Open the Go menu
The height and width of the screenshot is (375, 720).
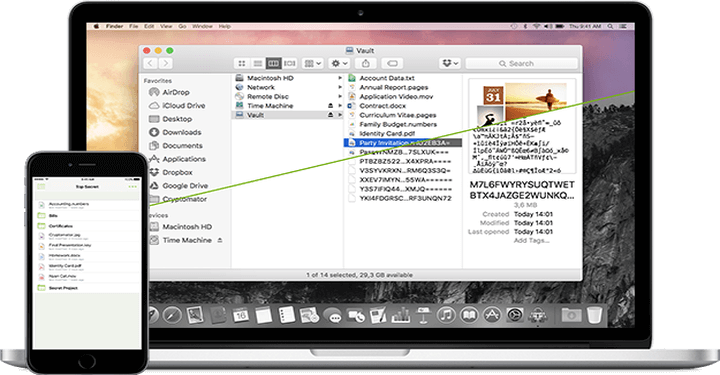pos(182,27)
